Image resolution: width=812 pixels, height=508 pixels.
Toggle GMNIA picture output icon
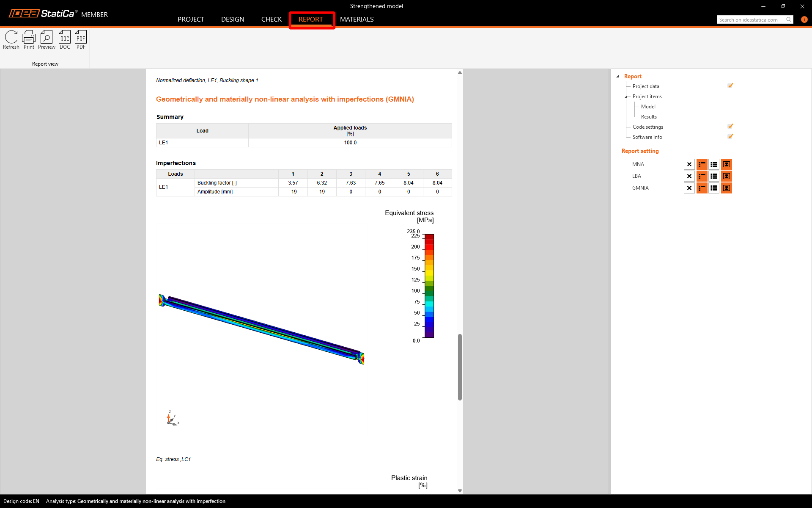click(x=727, y=188)
